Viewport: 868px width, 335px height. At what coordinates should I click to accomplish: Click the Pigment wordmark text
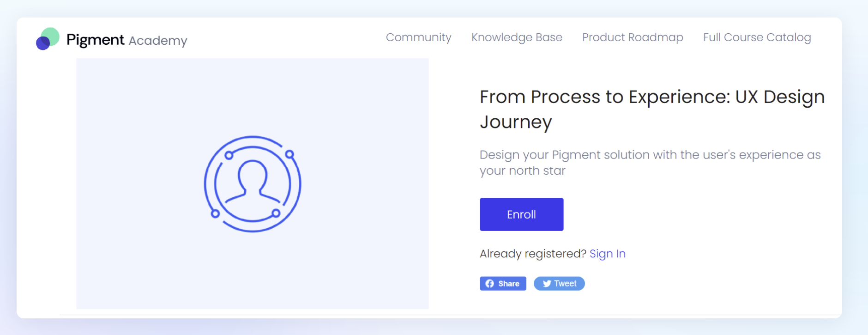95,40
